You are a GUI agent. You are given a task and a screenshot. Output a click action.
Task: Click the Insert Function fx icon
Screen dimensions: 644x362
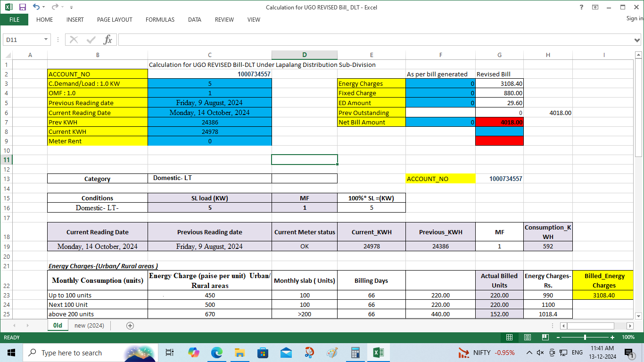pos(107,40)
